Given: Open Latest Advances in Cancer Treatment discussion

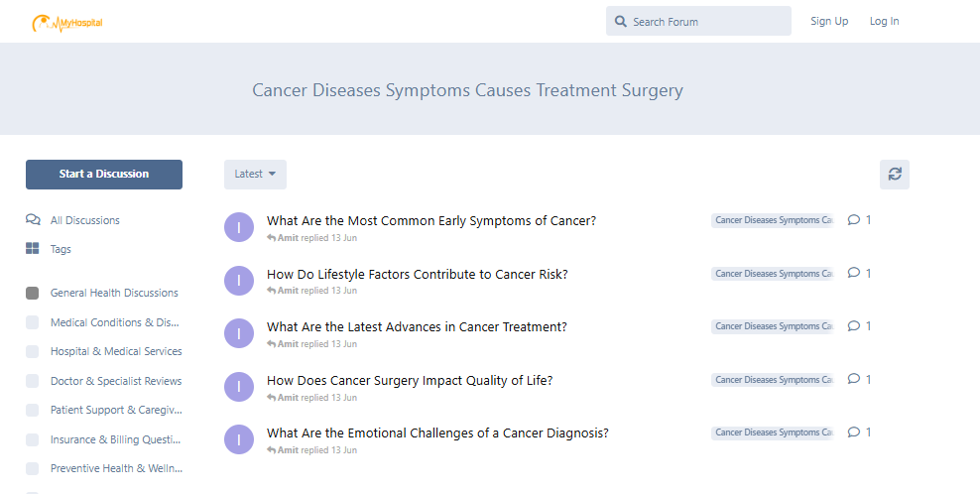Looking at the screenshot, I should pyautogui.click(x=417, y=327).
